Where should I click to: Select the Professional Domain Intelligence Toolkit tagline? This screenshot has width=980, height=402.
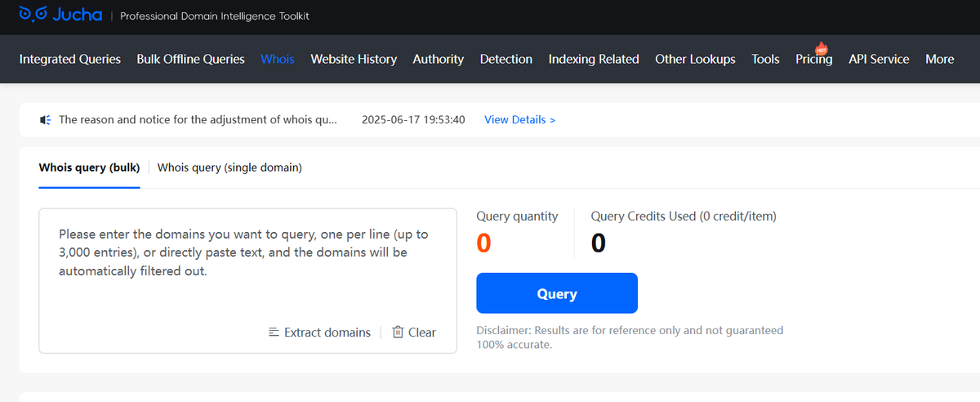pos(215,16)
